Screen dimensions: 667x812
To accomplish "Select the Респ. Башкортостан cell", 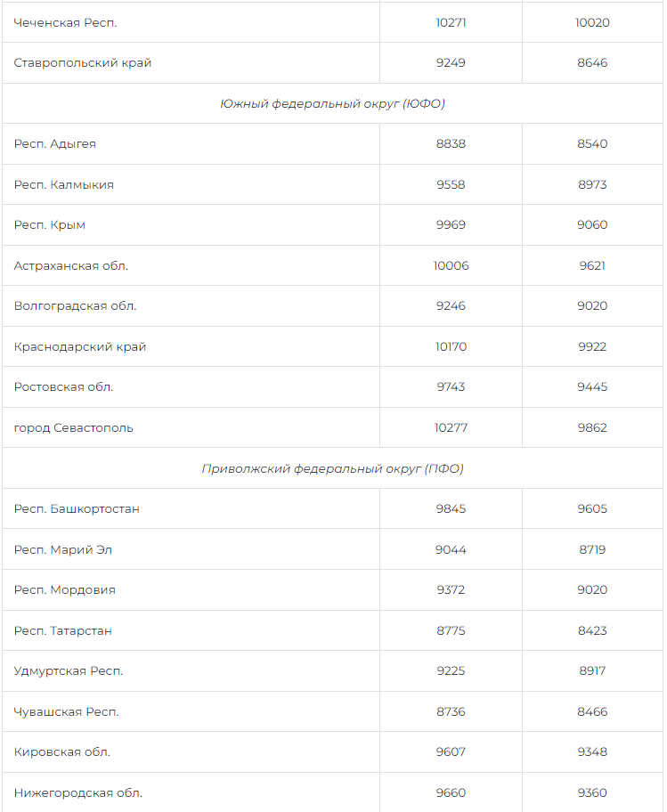I will [77, 509].
